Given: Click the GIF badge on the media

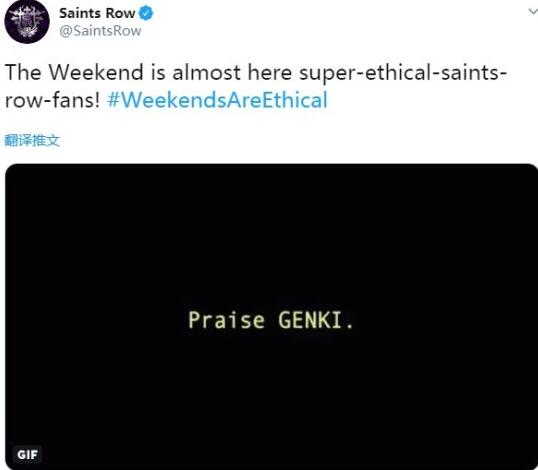Looking at the screenshot, I should coord(27,455).
